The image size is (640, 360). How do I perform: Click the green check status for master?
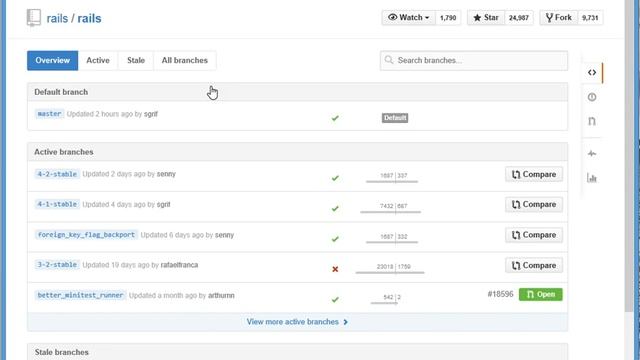(335, 118)
